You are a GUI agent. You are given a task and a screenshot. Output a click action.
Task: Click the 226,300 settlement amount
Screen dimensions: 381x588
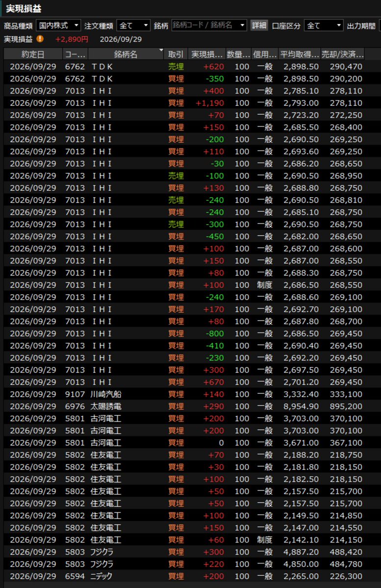(346, 576)
